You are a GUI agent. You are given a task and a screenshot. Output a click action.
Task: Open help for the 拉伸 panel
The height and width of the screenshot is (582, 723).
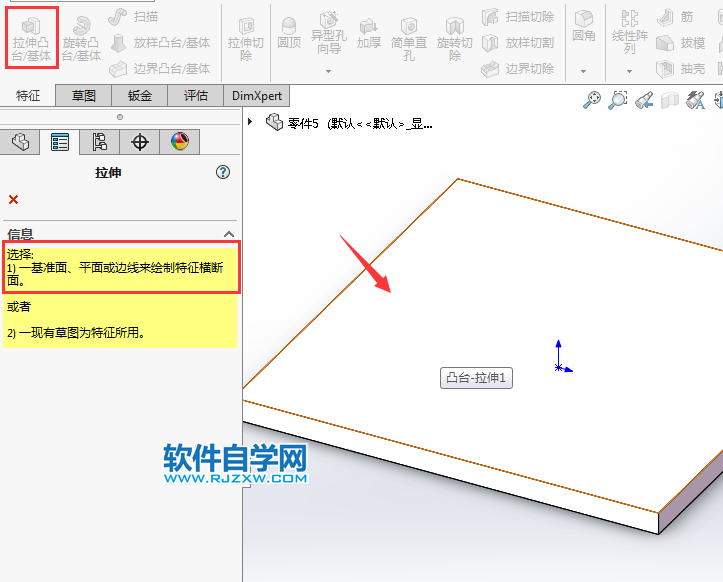pos(223,172)
